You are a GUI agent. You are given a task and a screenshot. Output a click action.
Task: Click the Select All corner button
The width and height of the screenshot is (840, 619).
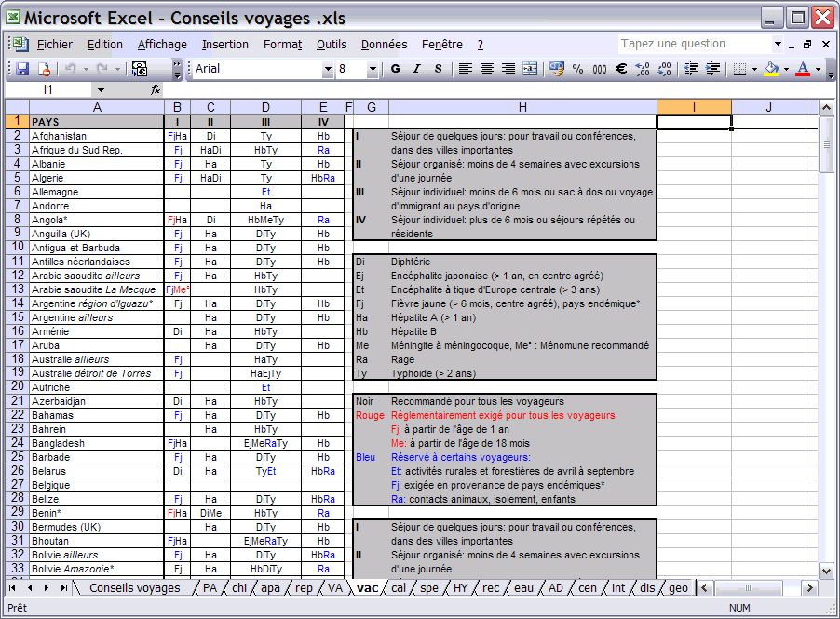17,107
